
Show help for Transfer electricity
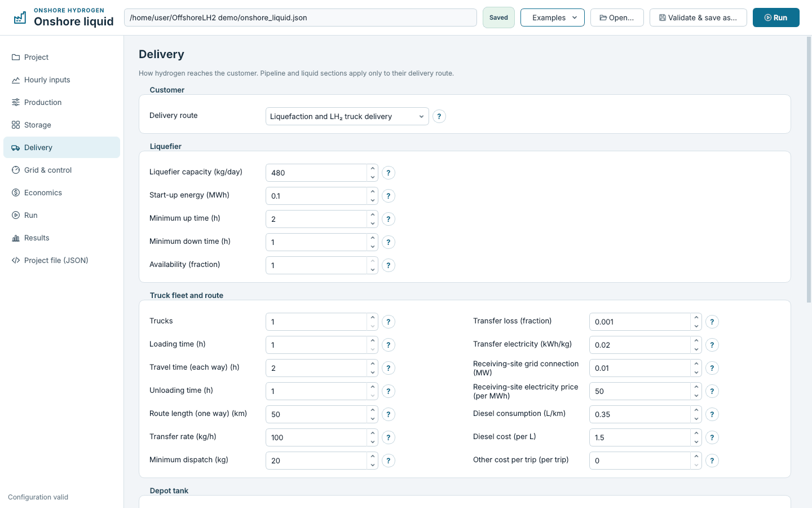tap(712, 345)
